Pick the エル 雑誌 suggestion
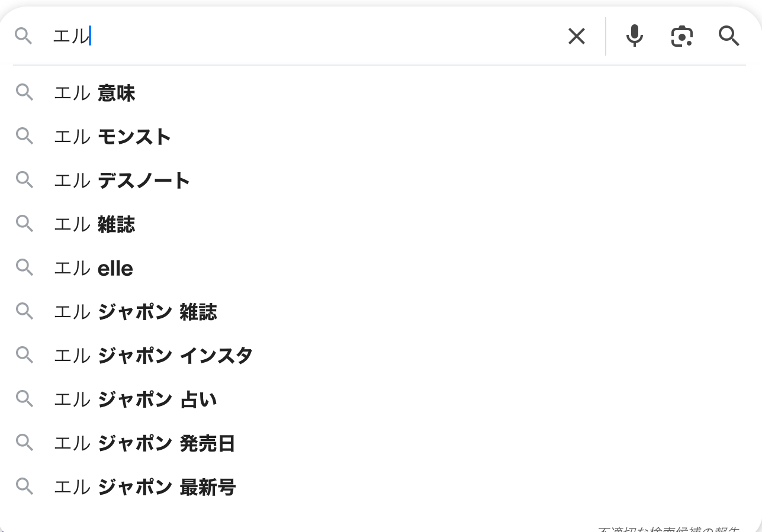The image size is (762, 532). pyautogui.click(x=95, y=224)
